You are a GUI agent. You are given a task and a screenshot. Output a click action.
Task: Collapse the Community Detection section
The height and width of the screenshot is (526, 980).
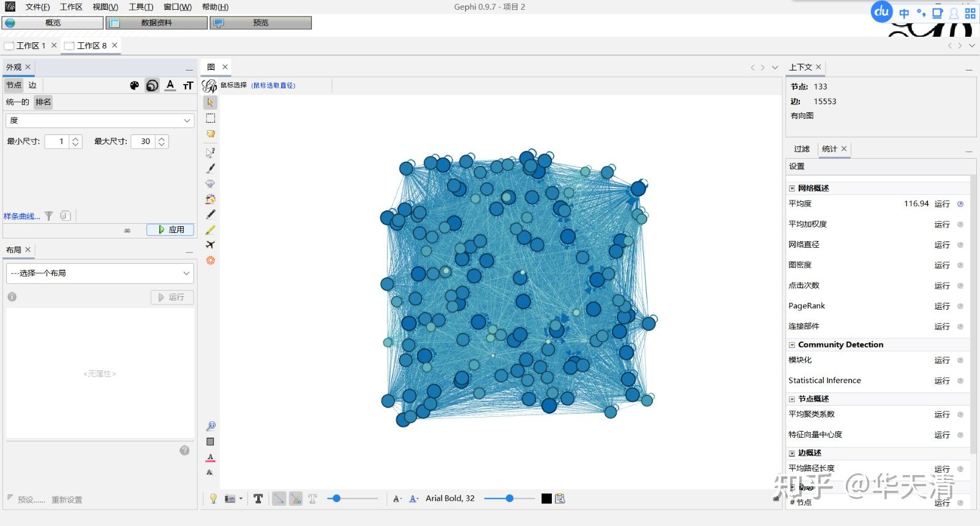pyautogui.click(x=792, y=345)
